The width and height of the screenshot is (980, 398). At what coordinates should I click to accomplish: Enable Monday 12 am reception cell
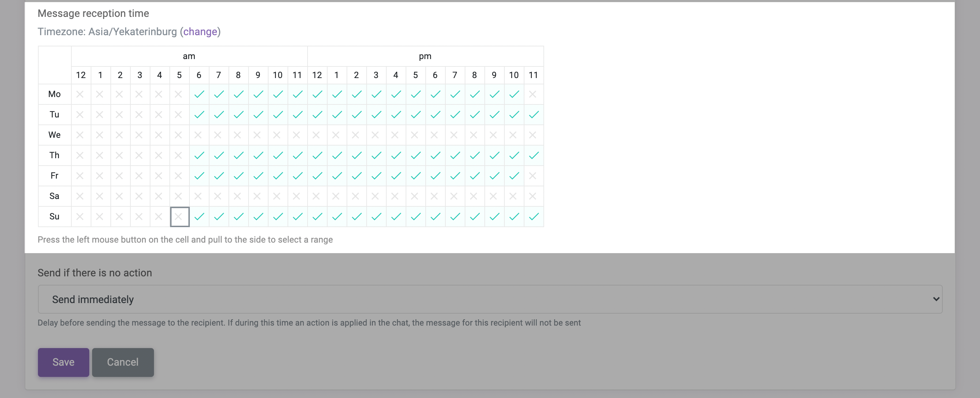tap(80, 94)
